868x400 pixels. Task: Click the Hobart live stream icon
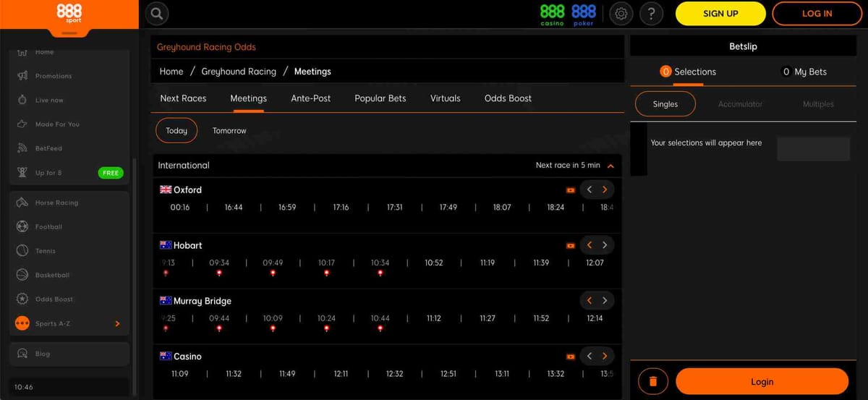(571, 246)
